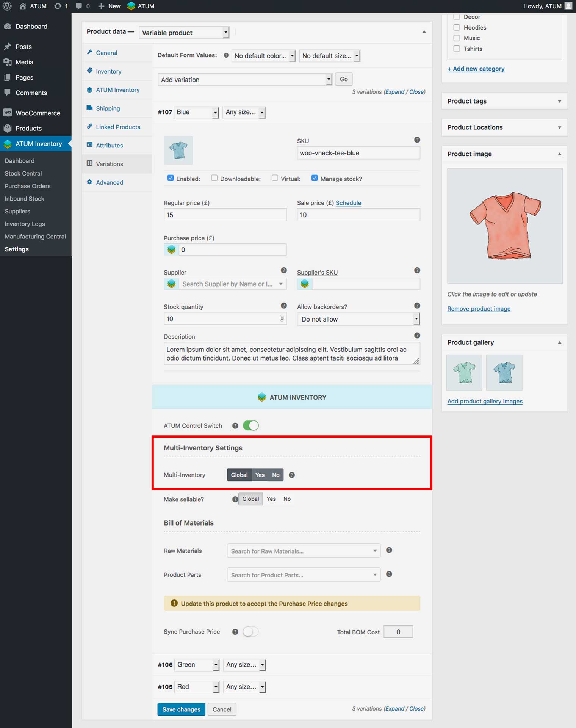Image resolution: width=576 pixels, height=728 pixels.
Task: Open the Variable product type dropdown
Action: pos(184,33)
